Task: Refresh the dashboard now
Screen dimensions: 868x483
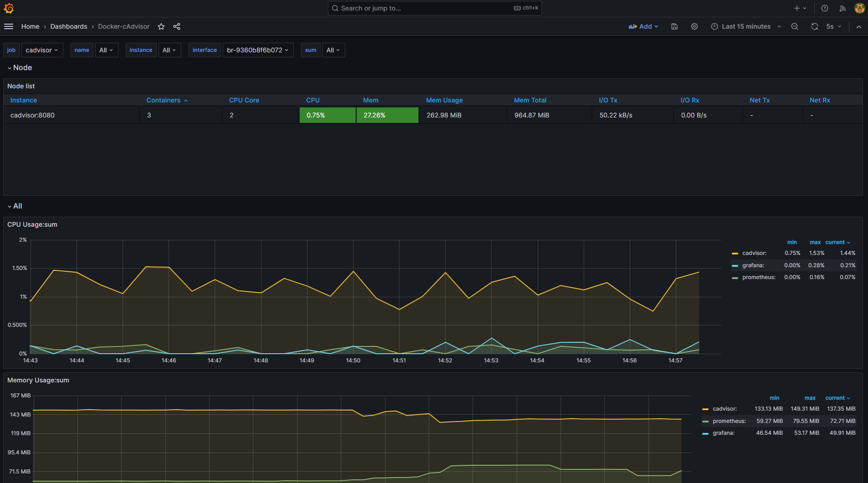Action: [815, 26]
